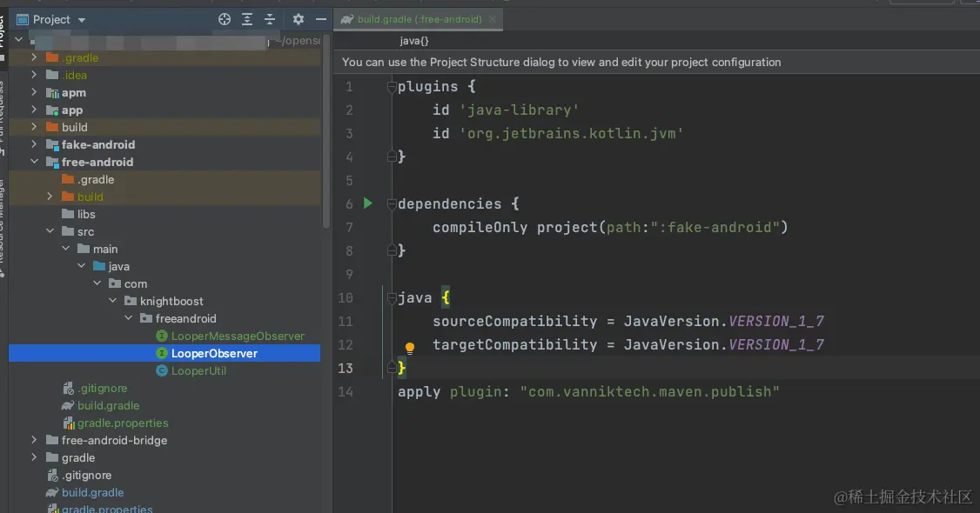Collapse the freeandroid package
The height and width of the screenshot is (513, 980).
click(x=128, y=318)
